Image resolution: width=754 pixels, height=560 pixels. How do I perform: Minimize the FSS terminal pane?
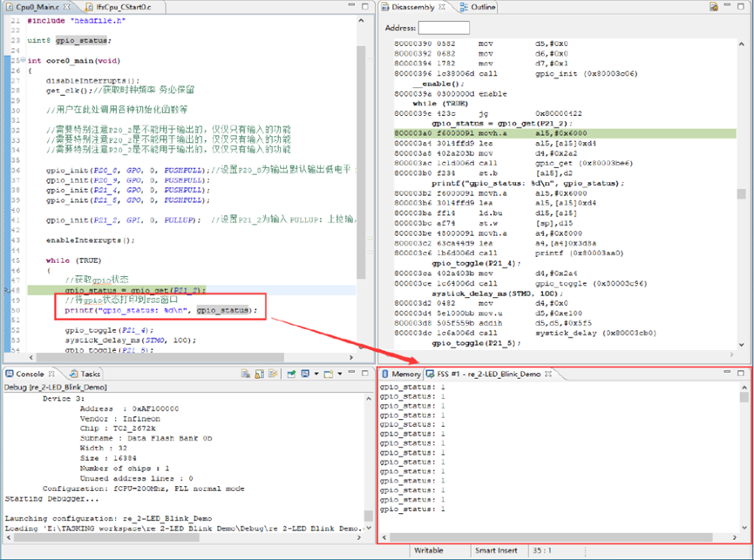(x=727, y=373)
